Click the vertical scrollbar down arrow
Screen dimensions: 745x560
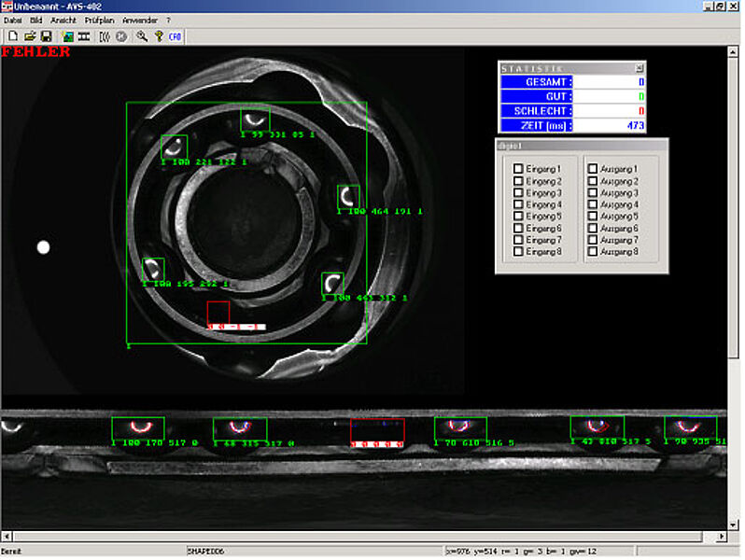734,525
